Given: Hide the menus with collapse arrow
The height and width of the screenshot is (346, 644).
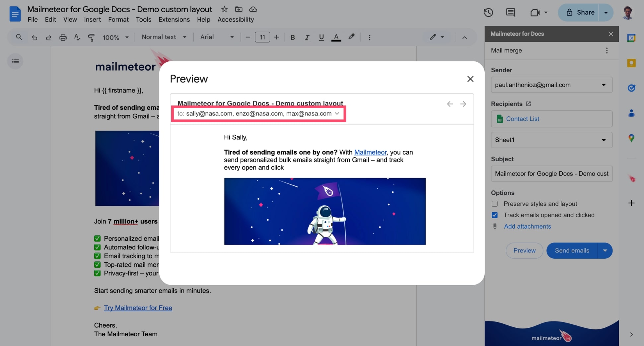Looking at the screenshot, I should 465,37.
